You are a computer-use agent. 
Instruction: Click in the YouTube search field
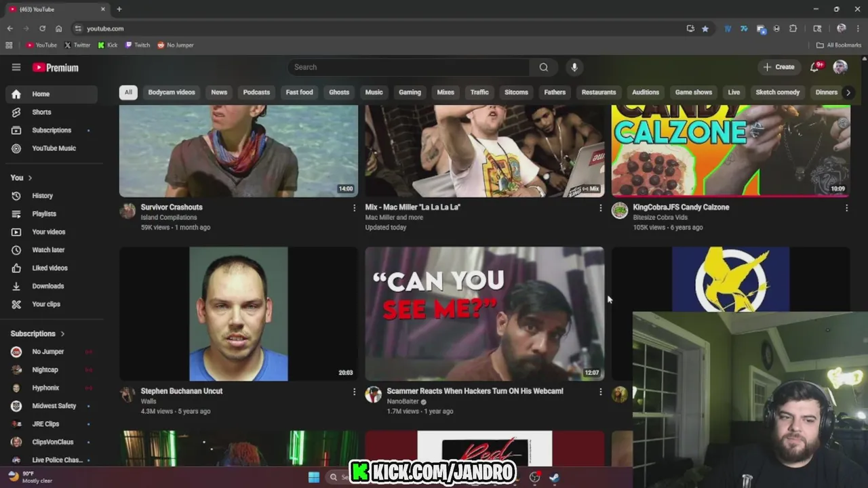409,67
